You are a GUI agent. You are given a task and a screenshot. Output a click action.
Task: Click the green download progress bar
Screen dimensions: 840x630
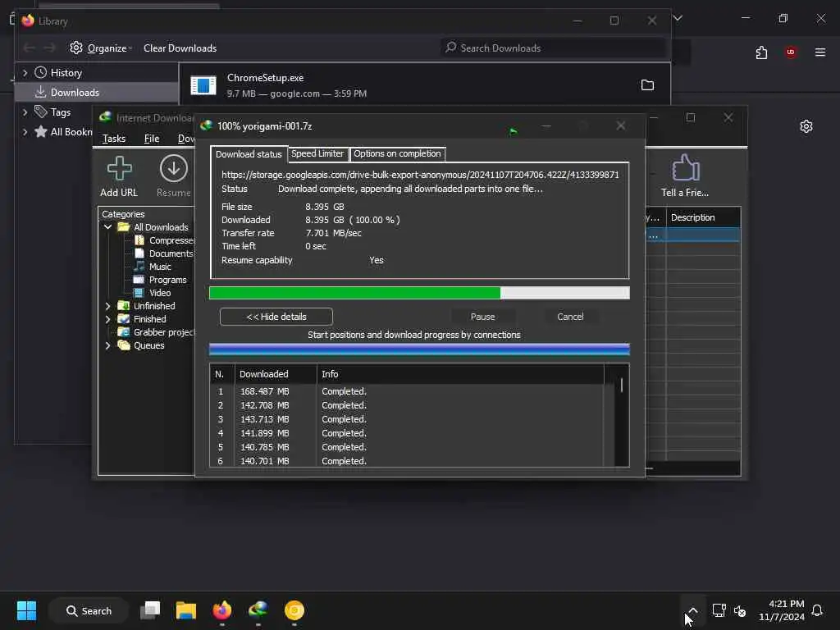(x=419, y=293)
